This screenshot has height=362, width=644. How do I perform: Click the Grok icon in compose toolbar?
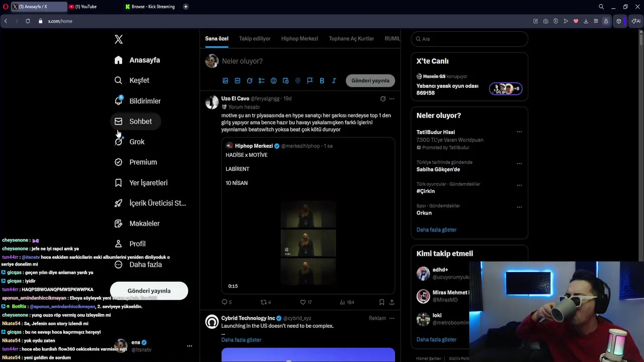click(250, 80)
